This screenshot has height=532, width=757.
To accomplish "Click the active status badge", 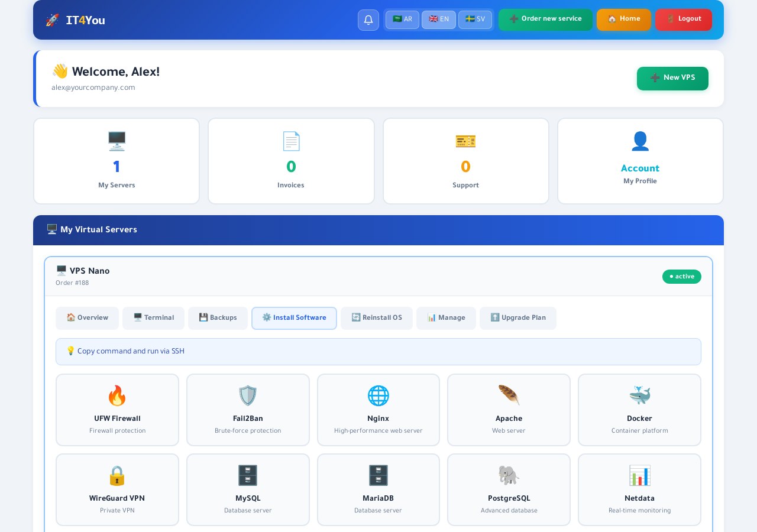I will (682, 277).
